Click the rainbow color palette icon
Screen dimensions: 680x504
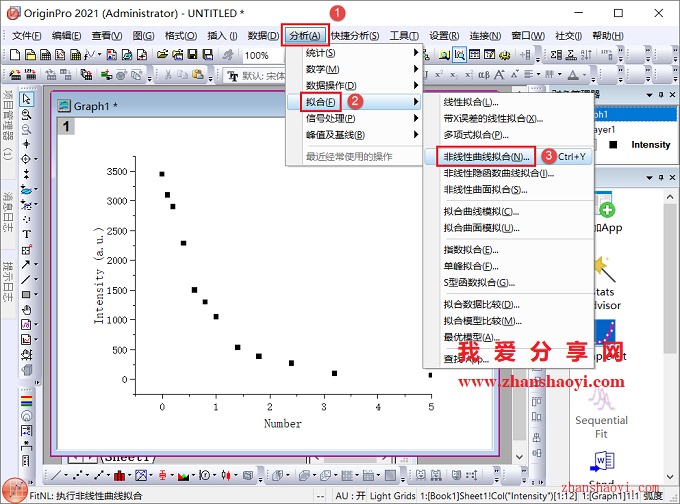point(26,401)
